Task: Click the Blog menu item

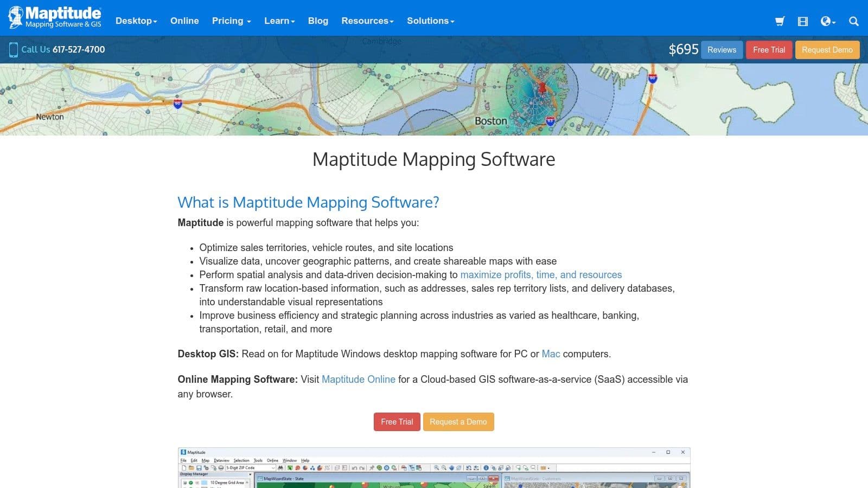Action: [x=318, y=21]
